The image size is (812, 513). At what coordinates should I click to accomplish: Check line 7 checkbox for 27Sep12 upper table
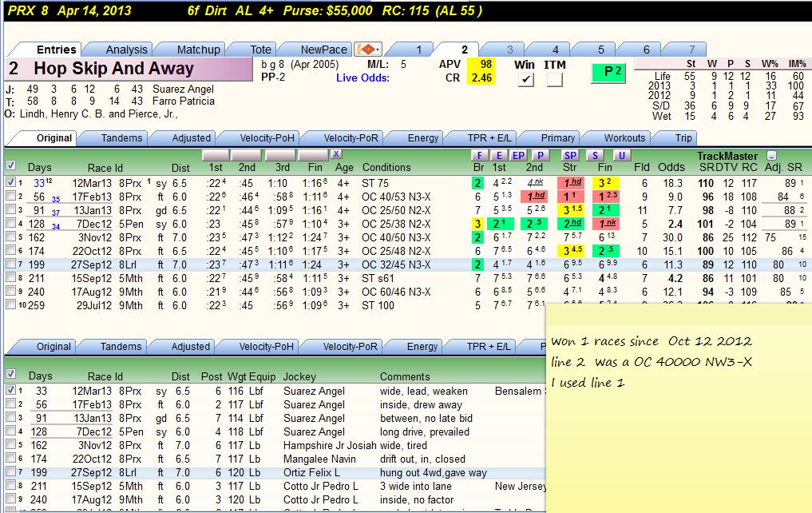(x=11, y=264)
